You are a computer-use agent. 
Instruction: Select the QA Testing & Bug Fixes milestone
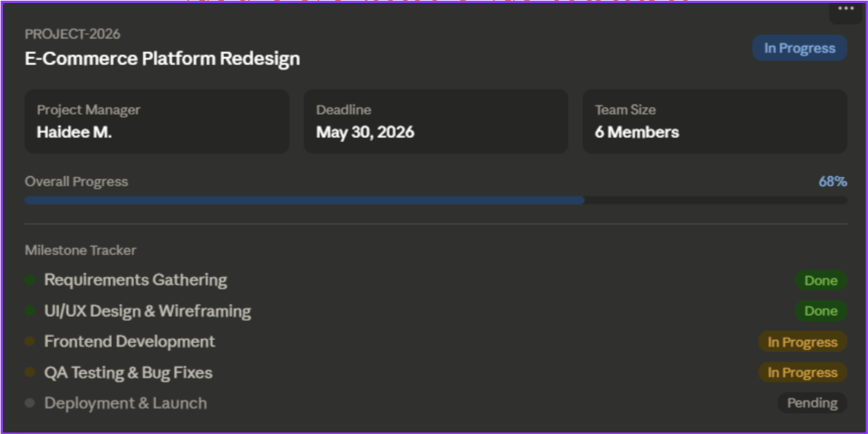pos(130,373)
